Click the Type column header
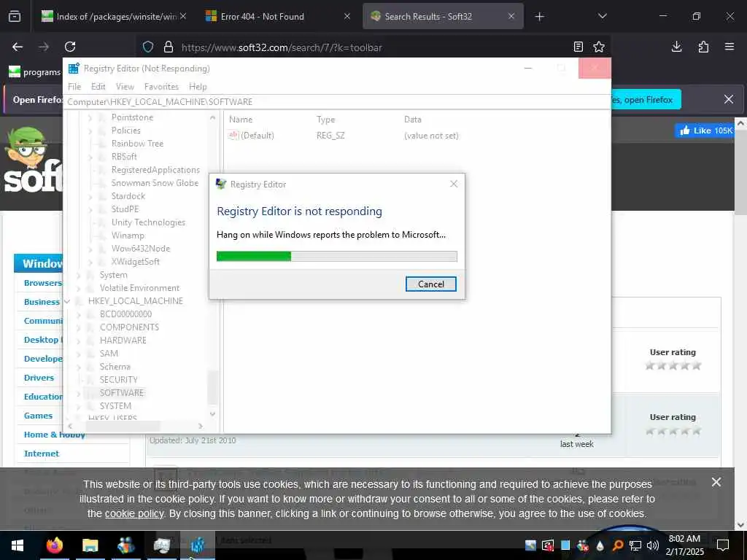The width and height of the screenshot is (747, 560). pos(326,120)
